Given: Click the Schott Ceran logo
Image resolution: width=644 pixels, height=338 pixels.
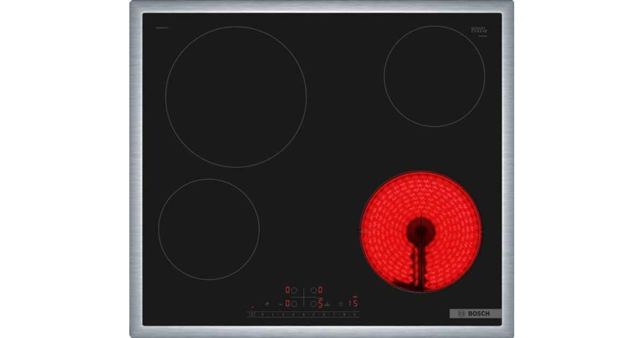Looking at the screenshot, I should tap(479, 31).
